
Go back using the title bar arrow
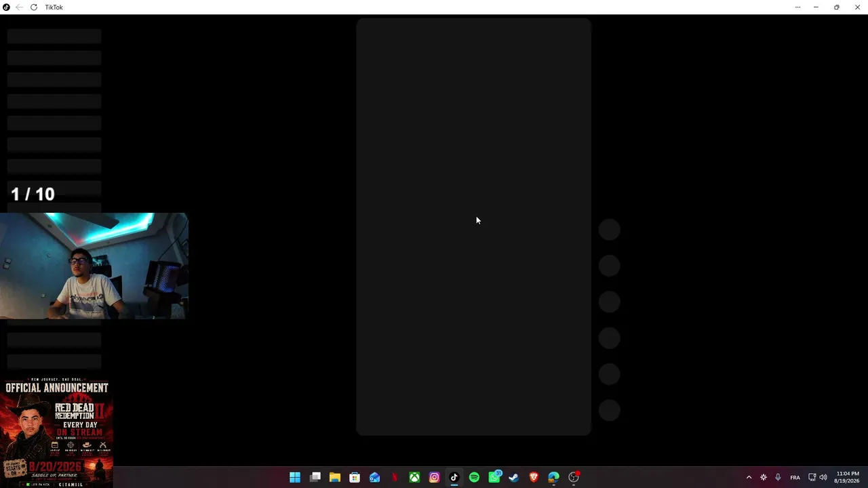tap(19, 7)
